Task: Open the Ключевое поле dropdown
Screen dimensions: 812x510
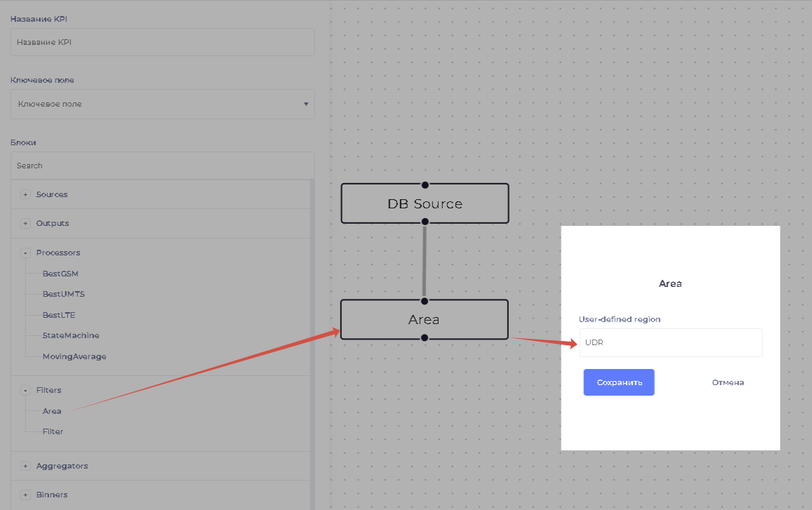Action: click(162, 104)
